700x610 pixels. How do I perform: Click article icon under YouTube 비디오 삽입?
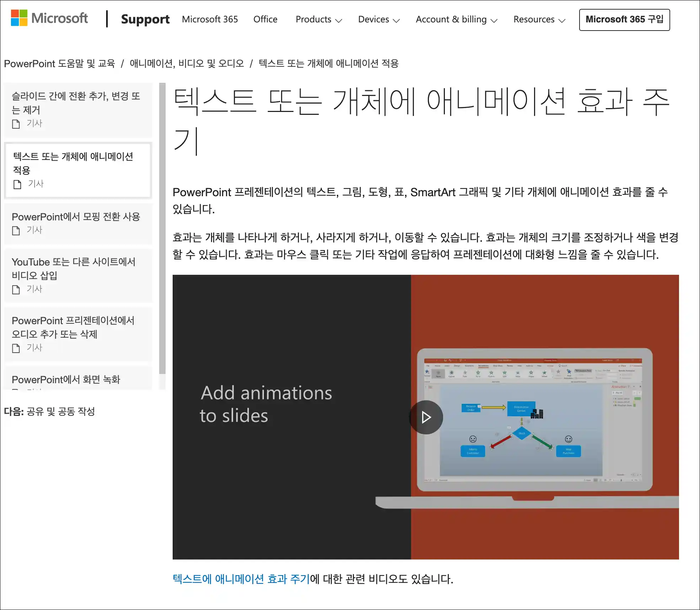click(16, 290)
